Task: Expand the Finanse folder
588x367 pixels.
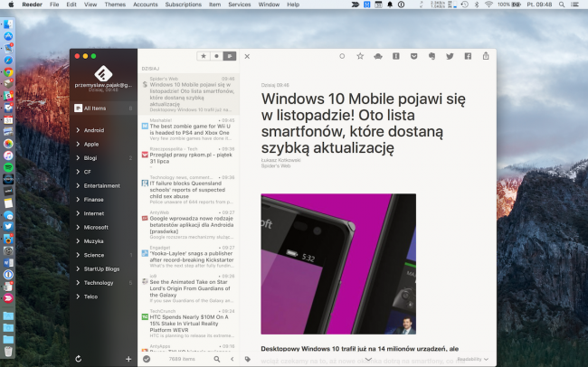Action: (x=78, y=200)
